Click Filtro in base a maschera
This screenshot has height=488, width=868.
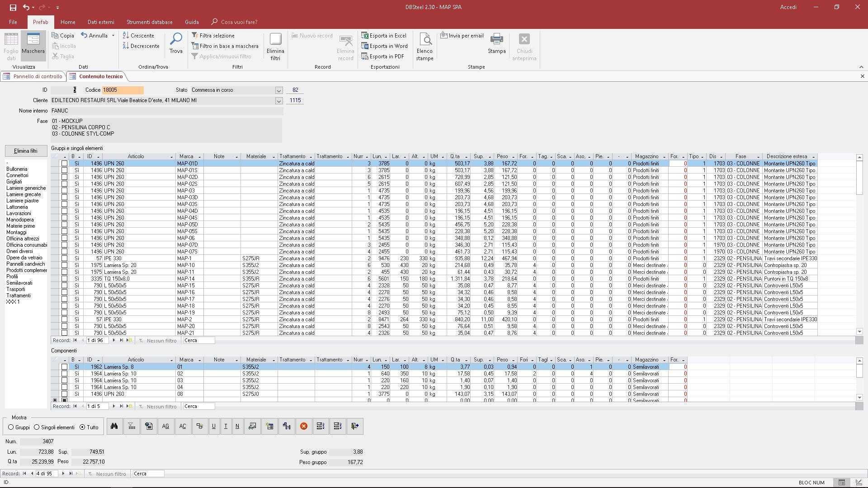click(225, 46)
